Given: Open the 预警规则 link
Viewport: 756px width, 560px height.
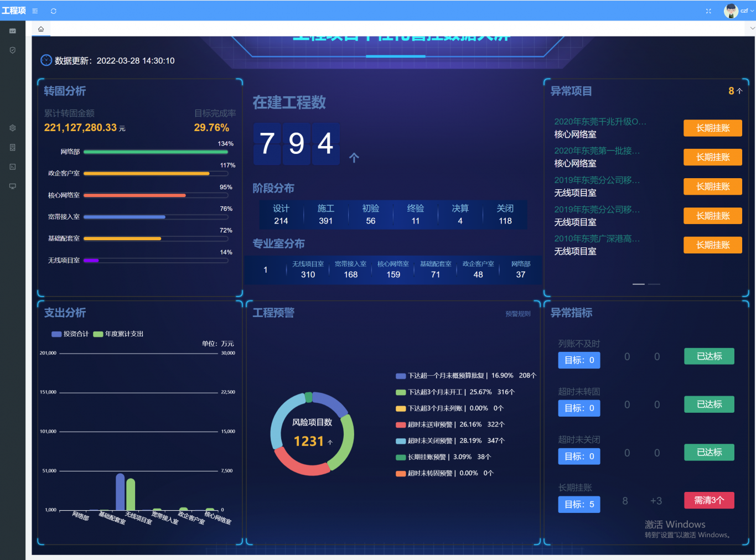Looking at the screenshot, I should click(x=518, y=314).
